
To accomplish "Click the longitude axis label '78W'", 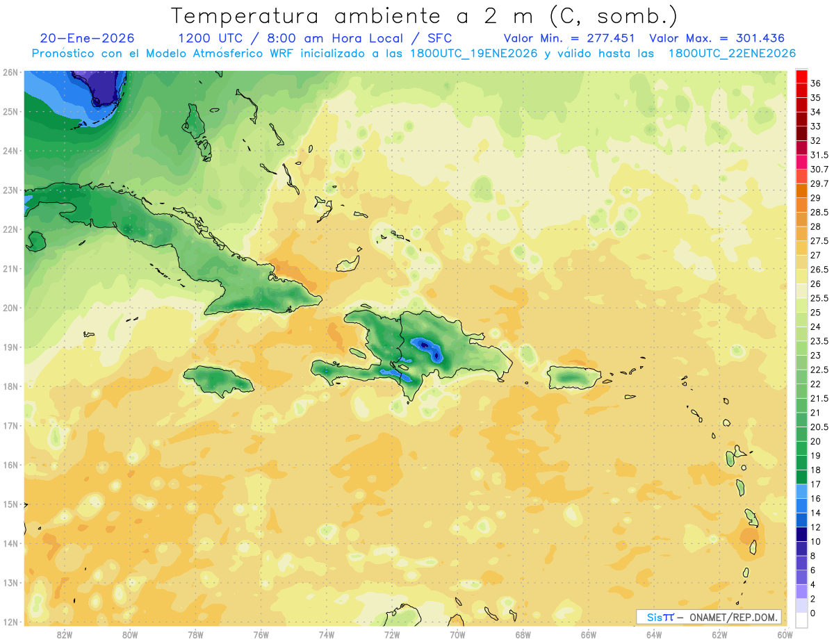I will (195, 635).
